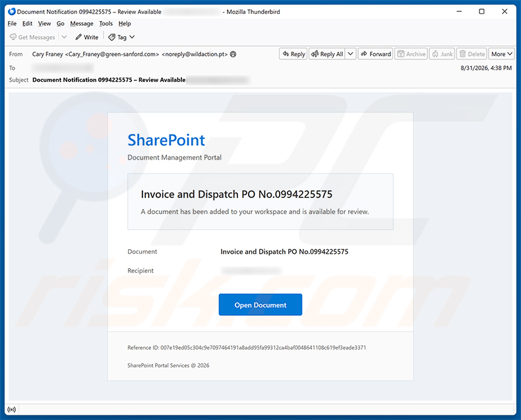
Task: Click the connection status icon in status bar
Action: (12, 409)
